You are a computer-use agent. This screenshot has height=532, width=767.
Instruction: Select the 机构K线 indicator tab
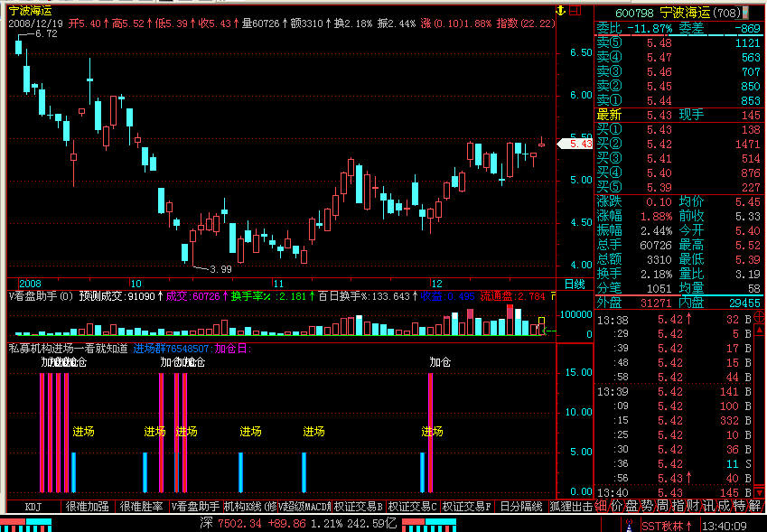tap(250, 506)
